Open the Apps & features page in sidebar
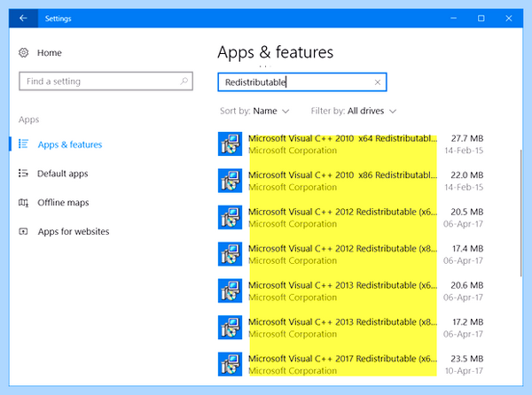This screenshot has height=395, width=532. pyautogui.click(x=70, y=144)
